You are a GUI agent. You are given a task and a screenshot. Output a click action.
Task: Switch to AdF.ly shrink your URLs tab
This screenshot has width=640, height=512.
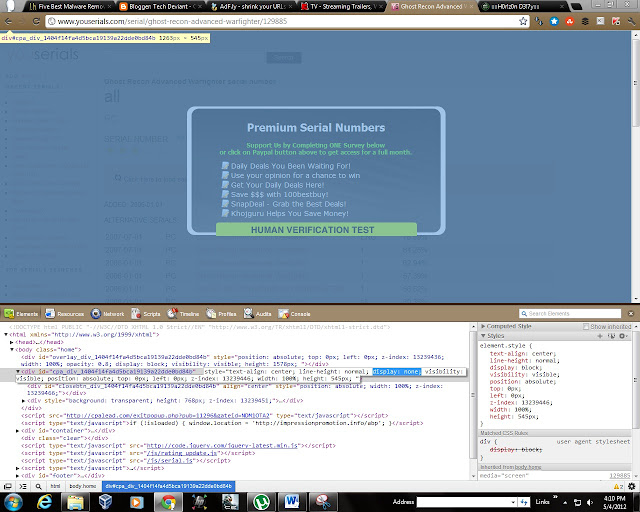click(252, 7)
